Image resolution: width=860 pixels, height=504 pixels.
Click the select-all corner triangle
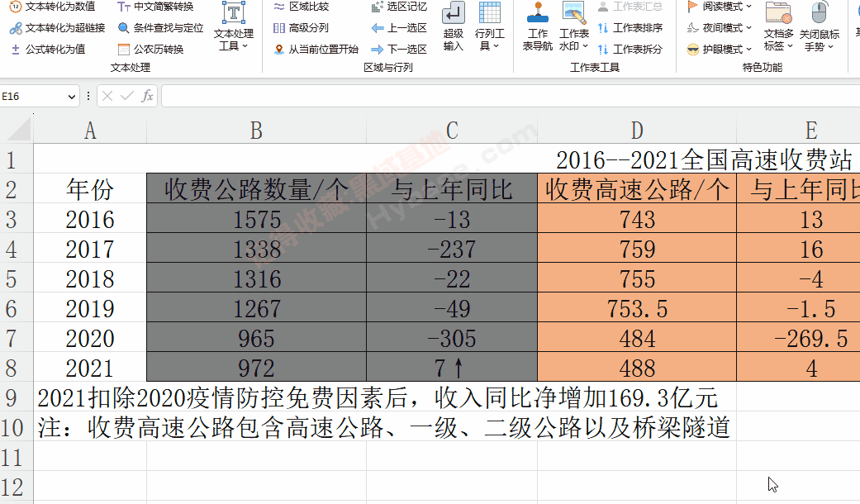(19, 131)
